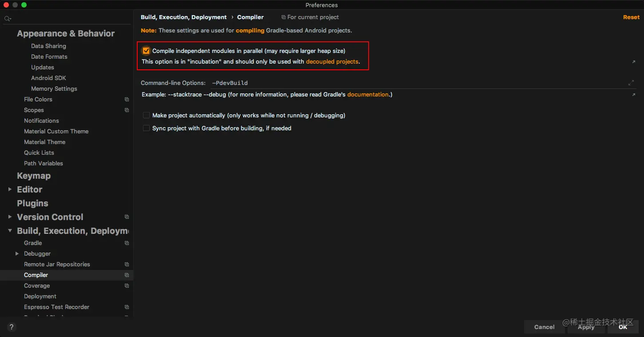Click the project-level icon beside Coverage
644x337 pixels.
127,286
